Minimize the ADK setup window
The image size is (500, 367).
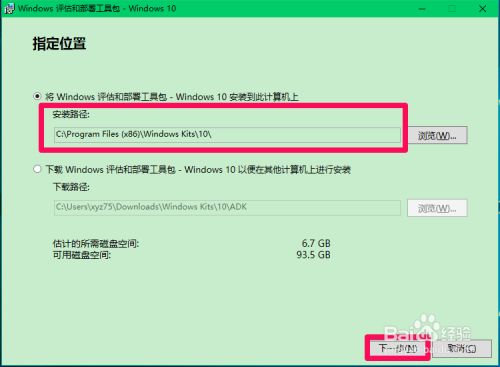tap(422, 9)
